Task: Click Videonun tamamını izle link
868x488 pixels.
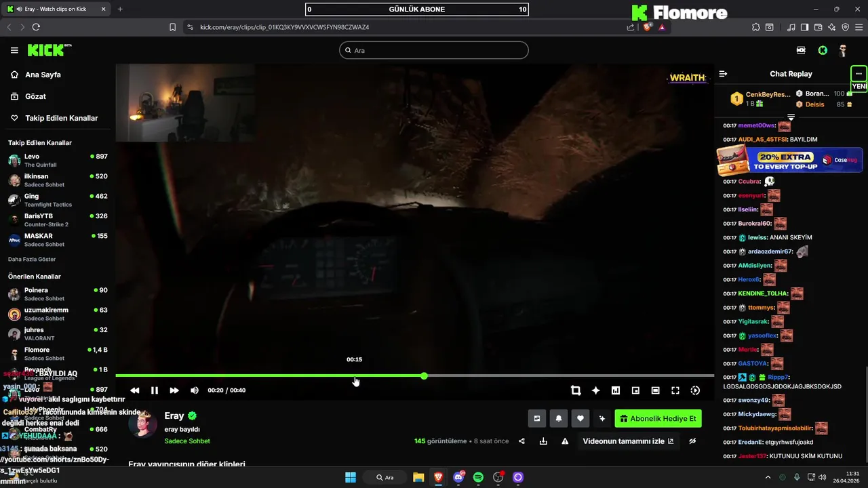Action: tap(629, 441)
